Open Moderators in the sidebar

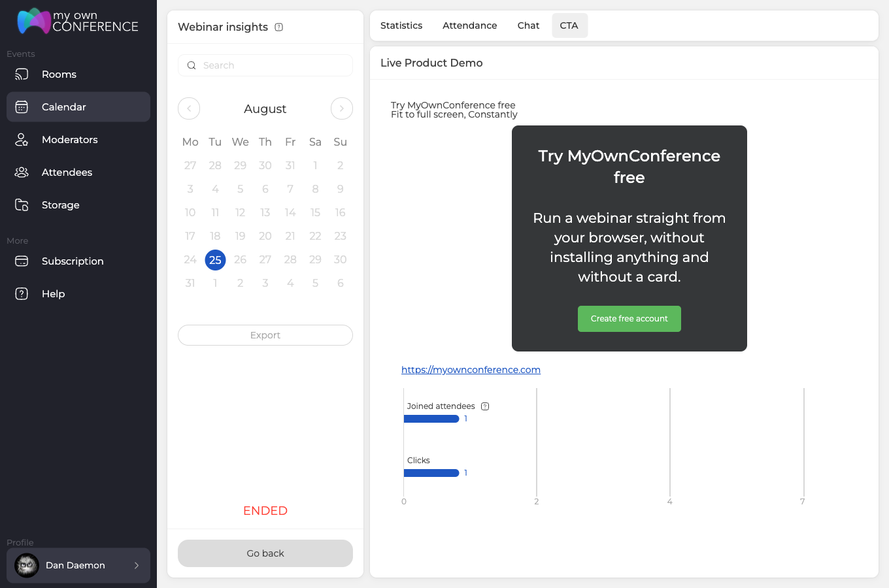tap(78, 140)
